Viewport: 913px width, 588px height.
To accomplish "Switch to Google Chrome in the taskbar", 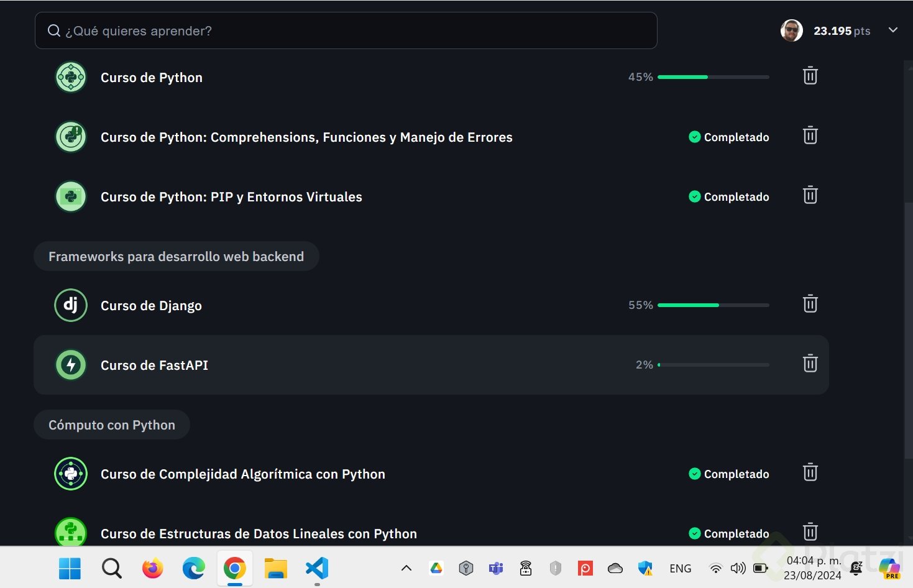I will 234,568.
